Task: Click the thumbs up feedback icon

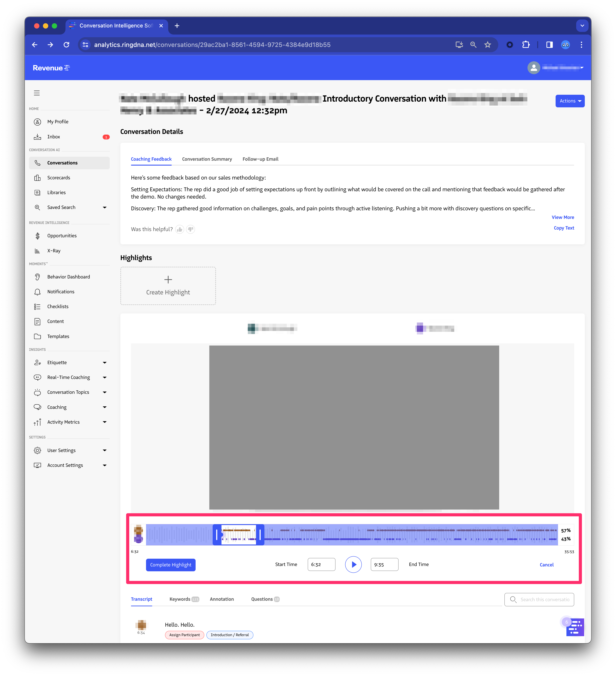Action: point(180,229)
